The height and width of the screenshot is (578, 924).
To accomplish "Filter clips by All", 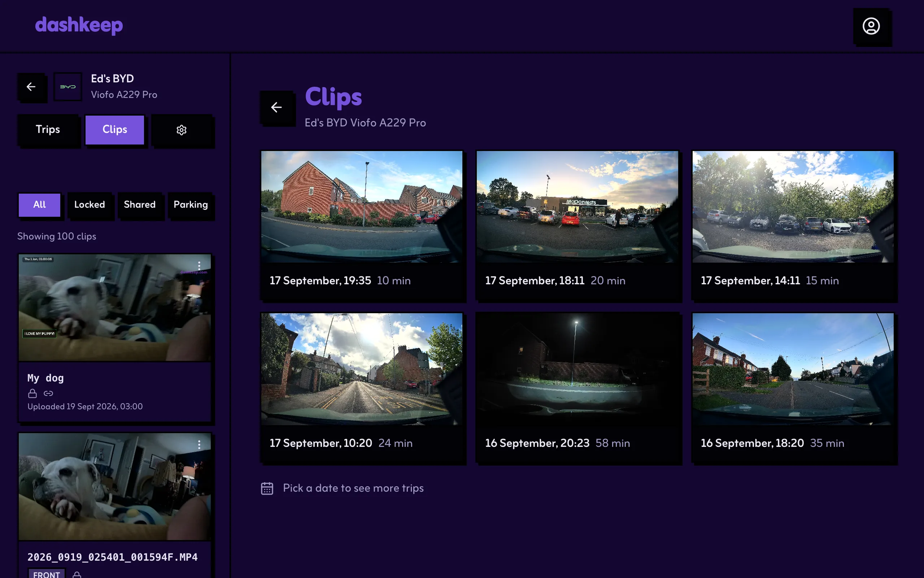I will point(39,205).
